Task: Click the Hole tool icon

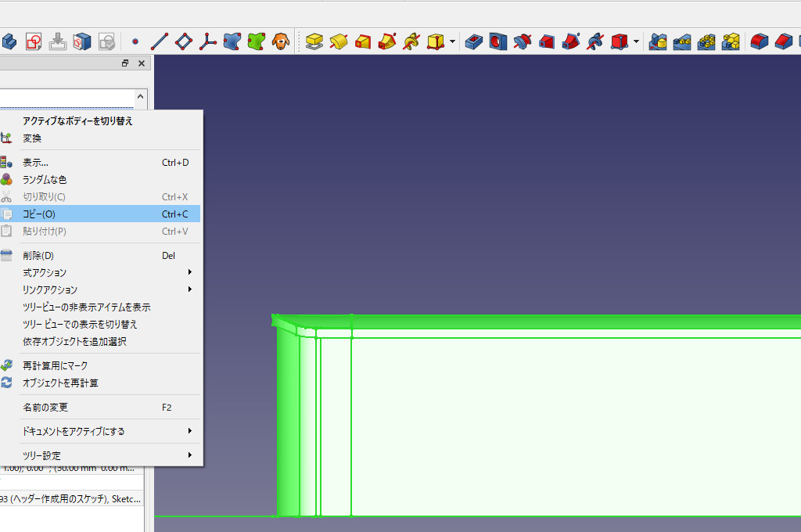Action: point(497,41)
